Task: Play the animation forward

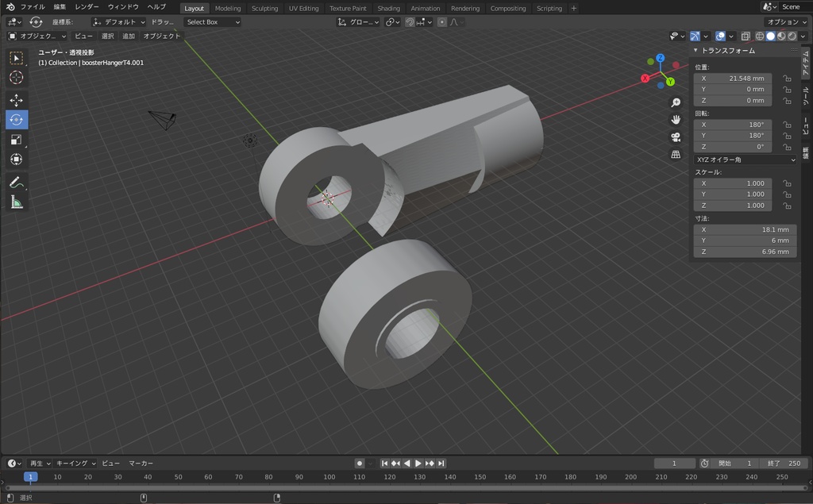Action: pos(418,463)
